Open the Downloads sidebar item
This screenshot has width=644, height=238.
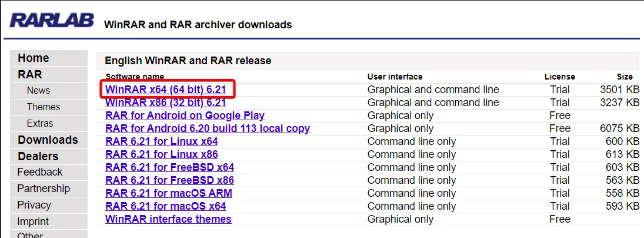48,140
